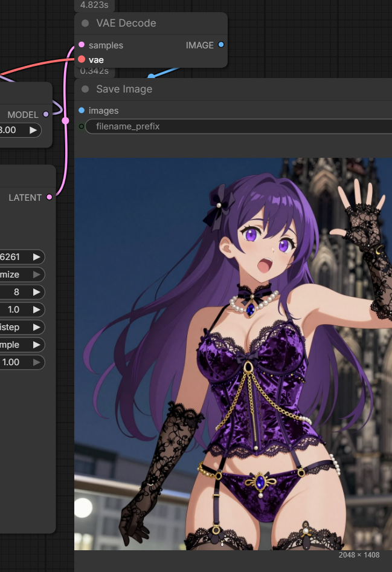Viewport: 392px width, 572px height.
Task: Select the Save Image node title
Action: (x=124, y=89)
